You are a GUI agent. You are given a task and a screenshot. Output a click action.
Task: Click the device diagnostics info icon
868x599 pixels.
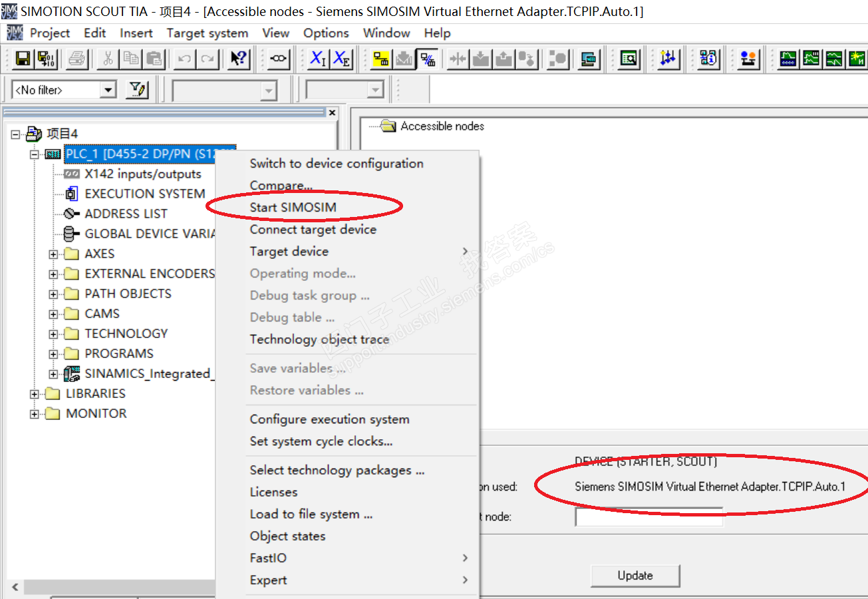pyautogui.click(x=709, y=59)
